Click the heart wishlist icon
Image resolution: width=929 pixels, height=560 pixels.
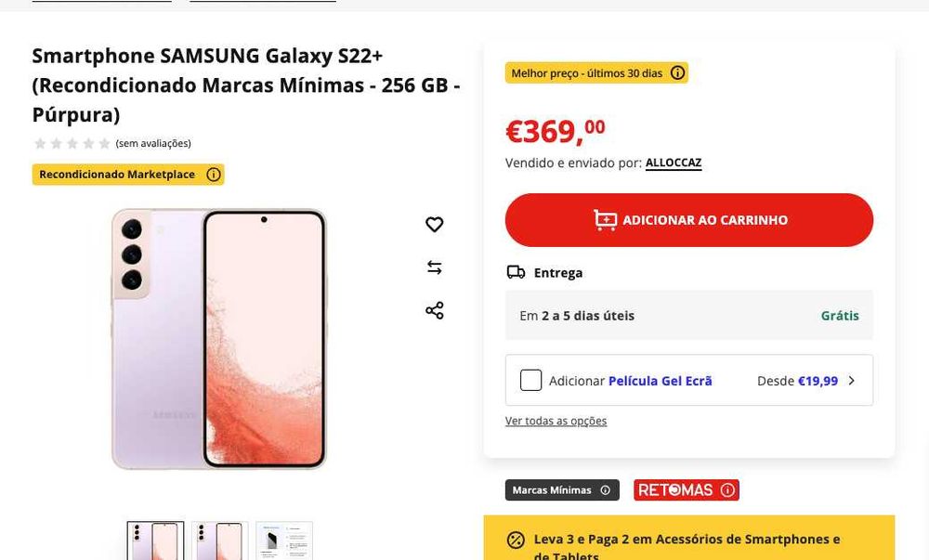click(x=435, y=225)
